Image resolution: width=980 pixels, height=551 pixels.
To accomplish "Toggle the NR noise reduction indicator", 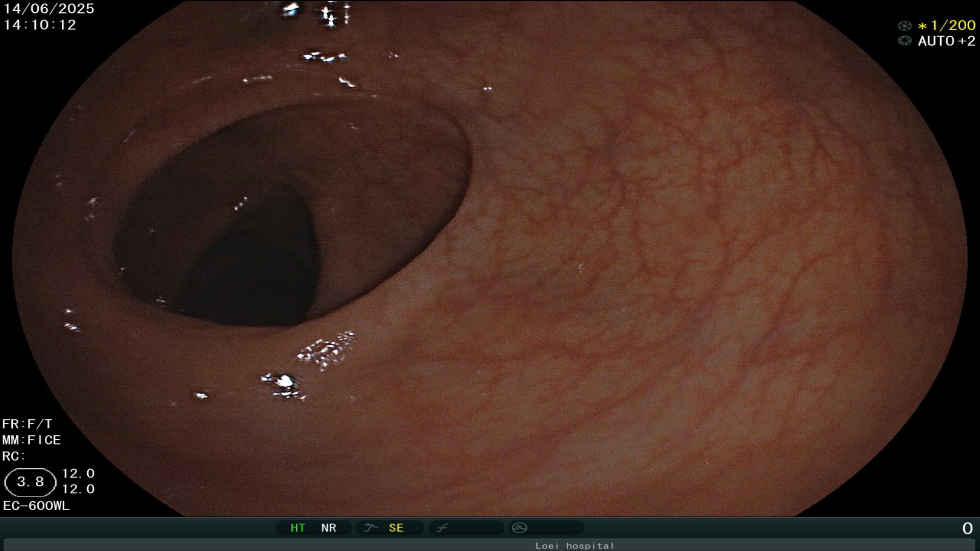I will coord(329,528).
